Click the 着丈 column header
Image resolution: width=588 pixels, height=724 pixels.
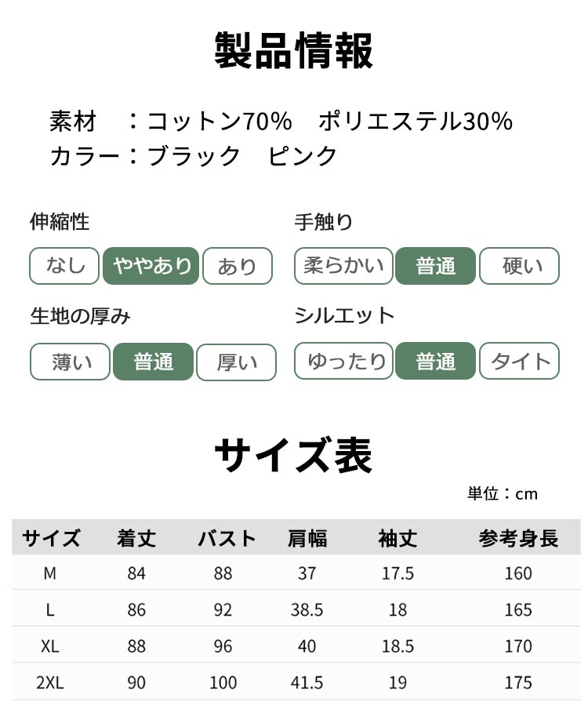[x=136, y=538]
